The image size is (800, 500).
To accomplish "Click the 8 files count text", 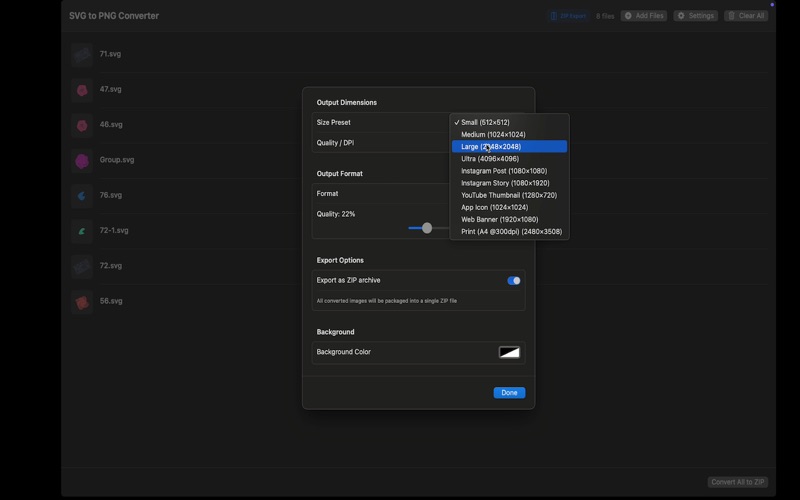I will [605, 16].
